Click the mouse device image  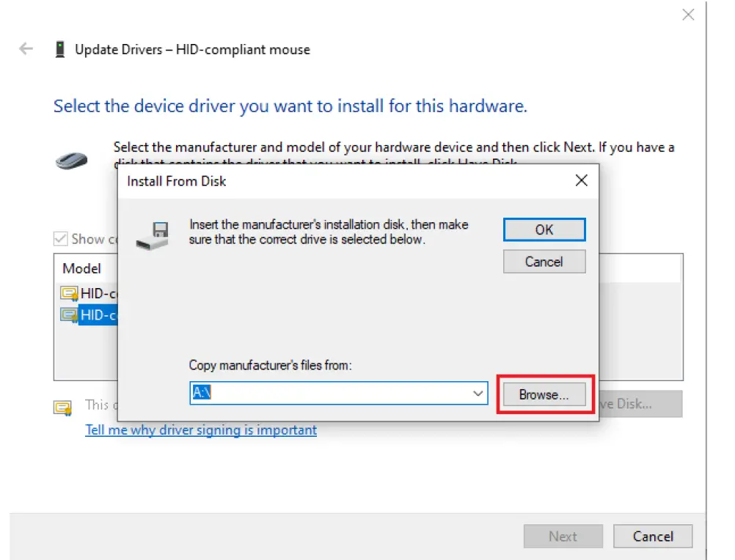70,160
